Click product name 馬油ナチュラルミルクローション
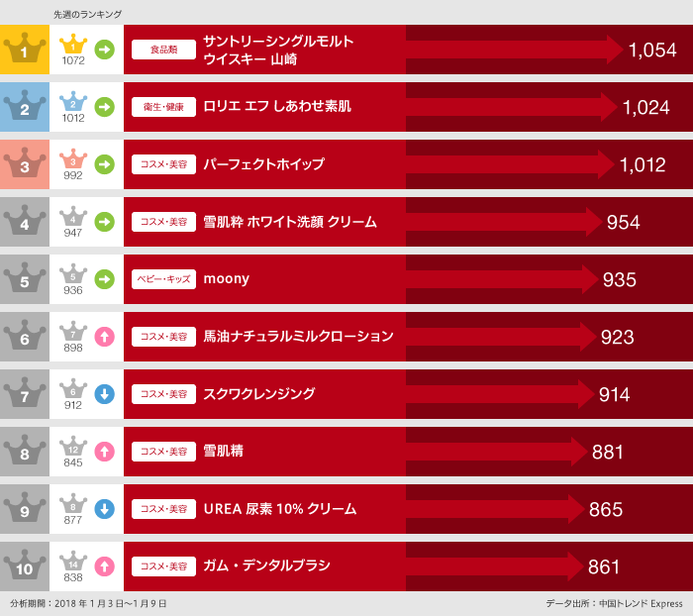This screenshot has height=616, width=693. point(298,337)
